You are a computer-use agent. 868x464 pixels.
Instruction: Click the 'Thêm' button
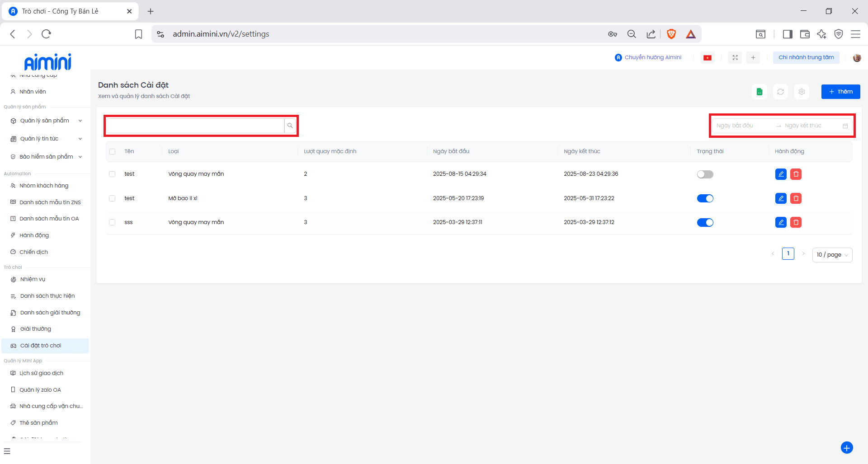[x=840, y=92]
